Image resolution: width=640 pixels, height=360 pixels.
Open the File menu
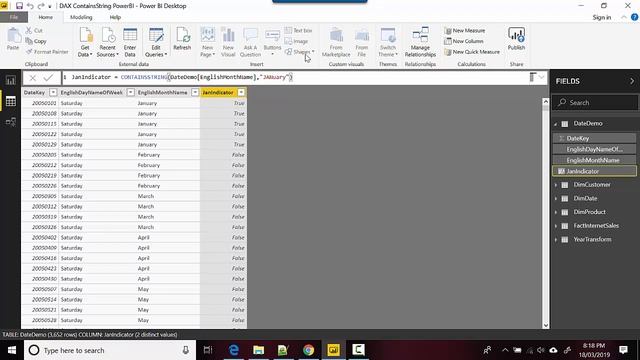[14, 17]
